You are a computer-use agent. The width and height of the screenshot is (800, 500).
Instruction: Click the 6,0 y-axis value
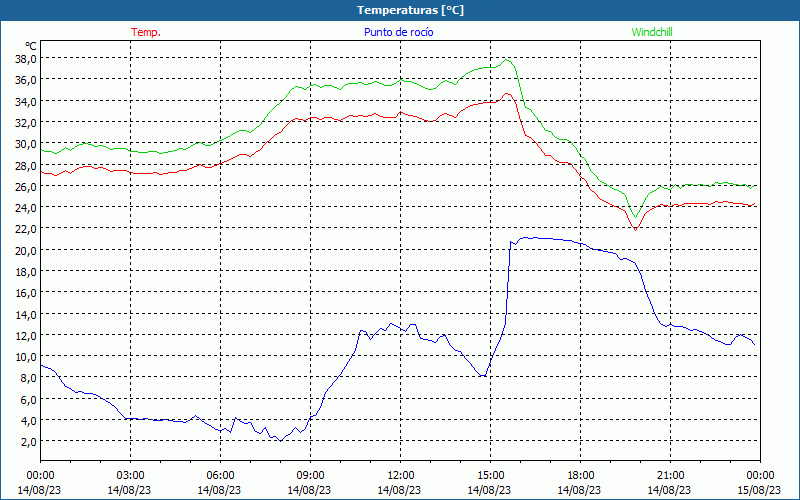coord(28,399)
